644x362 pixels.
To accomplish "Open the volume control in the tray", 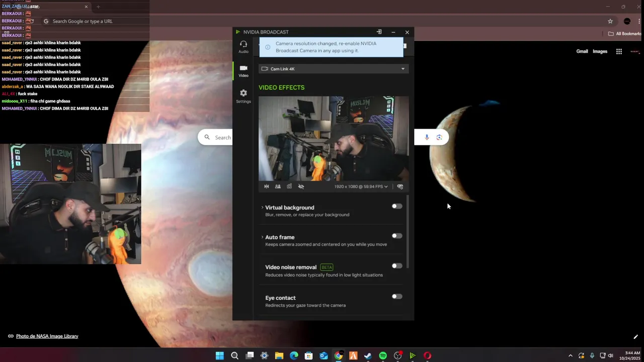I will (611, 355).
